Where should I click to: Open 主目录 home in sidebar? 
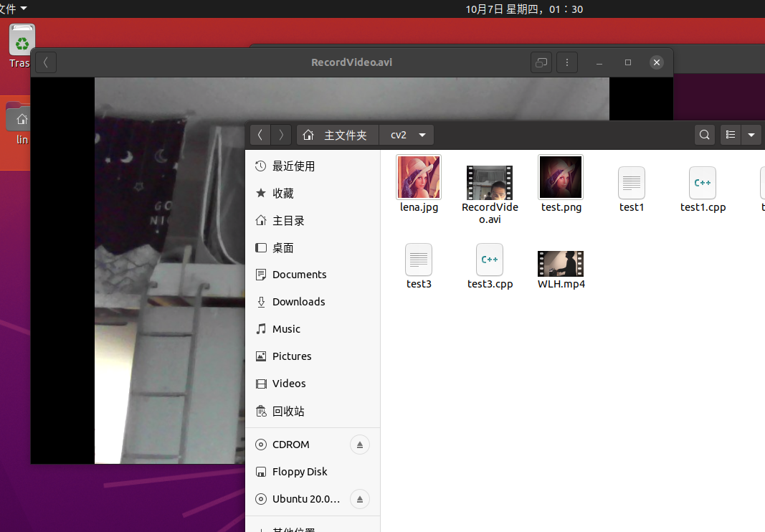pos(313,221)
